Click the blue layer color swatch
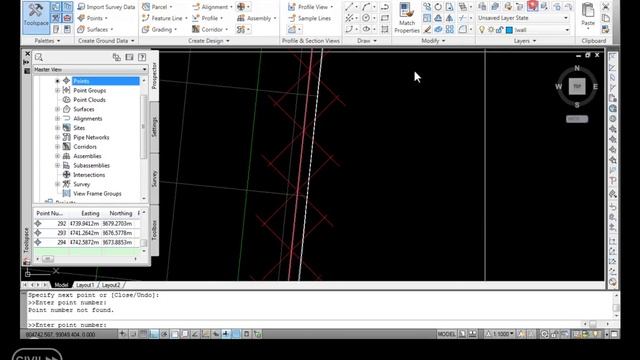640x360 pixels. point(509,30)
